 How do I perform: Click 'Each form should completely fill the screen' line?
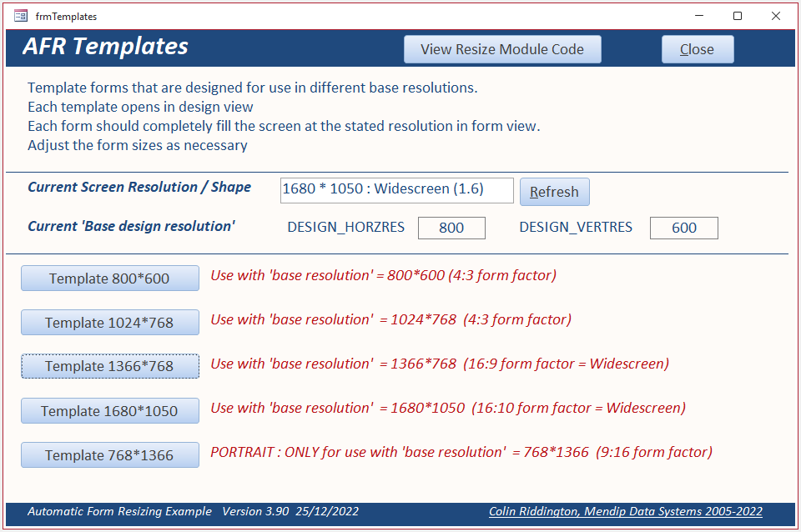(284, 126)
